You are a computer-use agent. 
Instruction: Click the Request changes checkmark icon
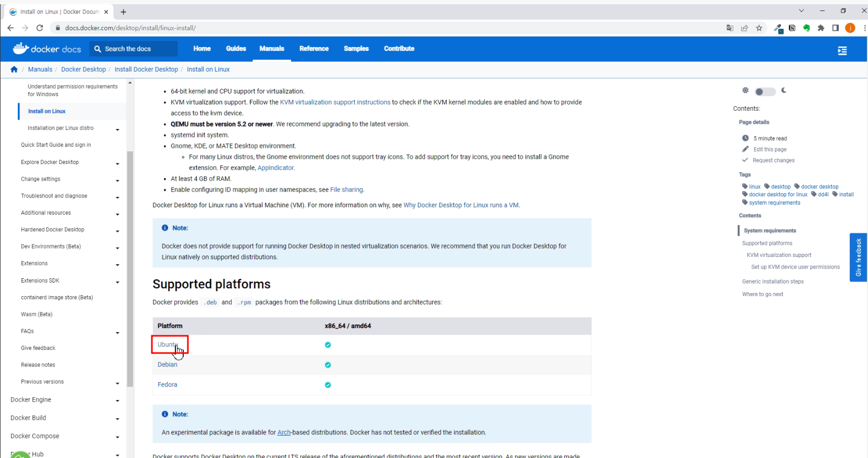[x=745, y=160]
